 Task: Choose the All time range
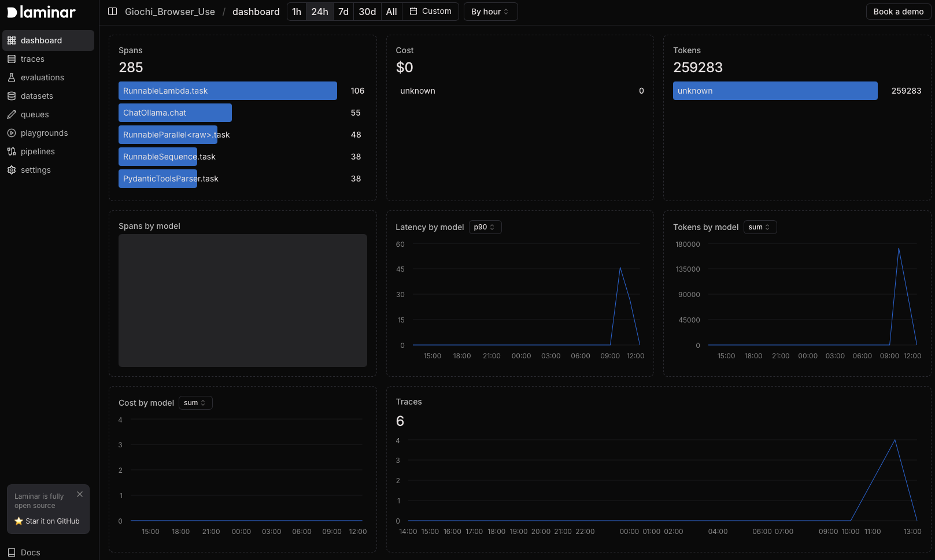click(391, 12)
